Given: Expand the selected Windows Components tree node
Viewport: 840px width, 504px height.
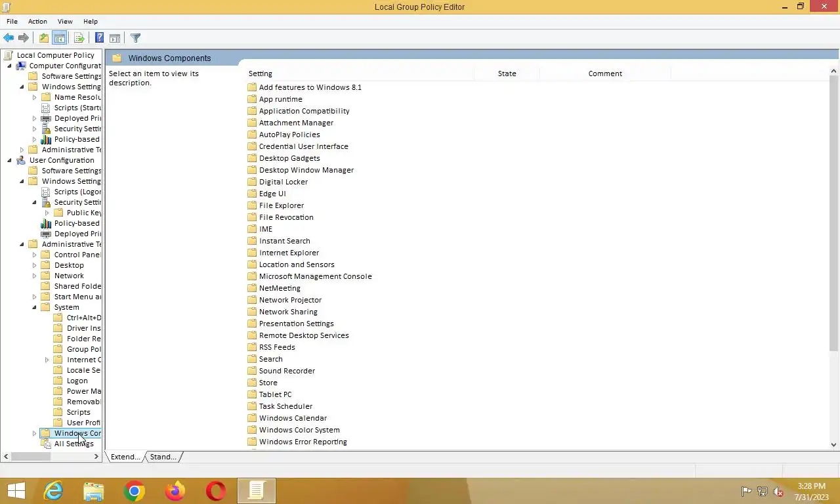Looking at the screenshot, I should (x=35, y=433).
